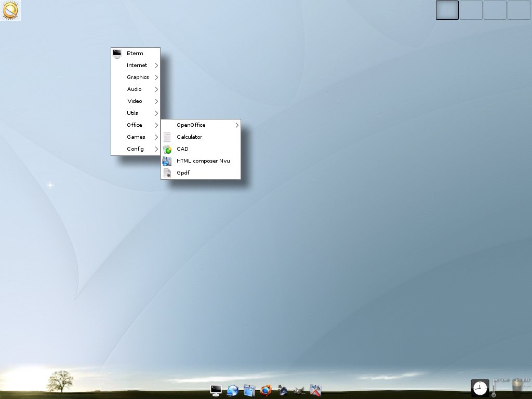Open the file manager folder in dock
Image resolution: width=532 pixels, height=399 pixels.
[249, 391]
